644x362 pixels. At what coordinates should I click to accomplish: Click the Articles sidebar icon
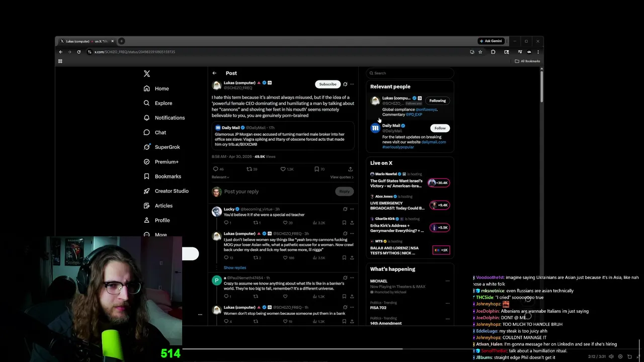[x=146, y=206]
